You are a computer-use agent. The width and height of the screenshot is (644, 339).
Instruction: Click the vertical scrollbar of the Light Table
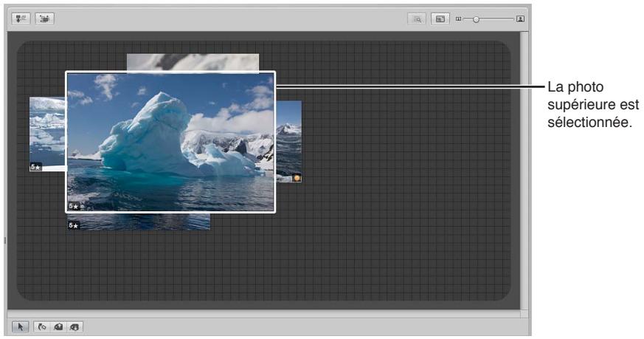[524, 171]
